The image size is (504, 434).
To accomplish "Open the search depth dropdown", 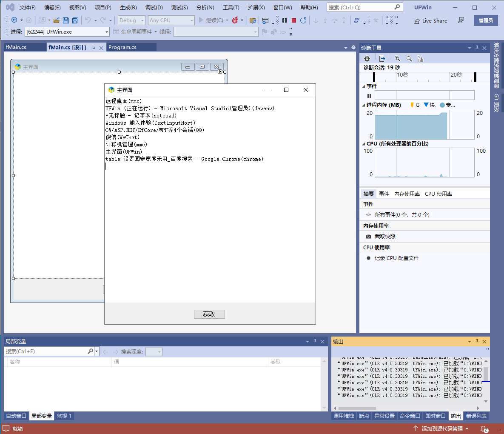I will tap(154, 352).
